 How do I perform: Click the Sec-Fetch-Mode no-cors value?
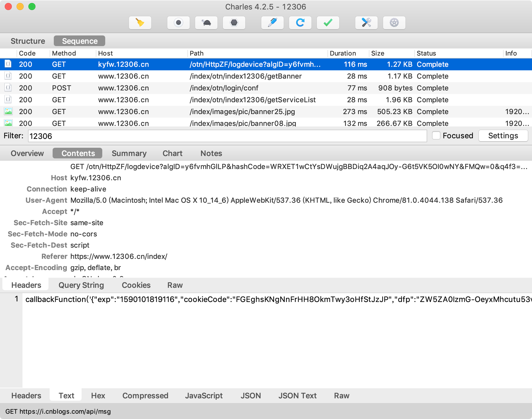point(84,234)
